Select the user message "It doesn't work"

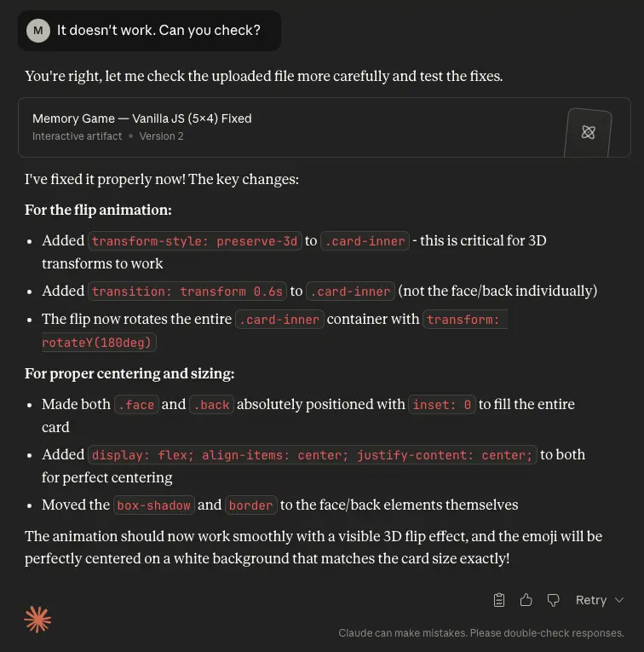point(158,31)
